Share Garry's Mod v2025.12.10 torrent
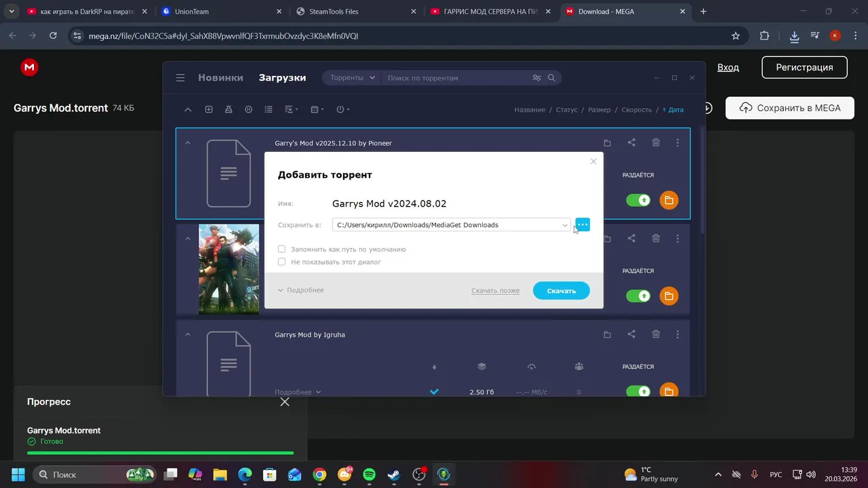 click(x=631, y=143)
